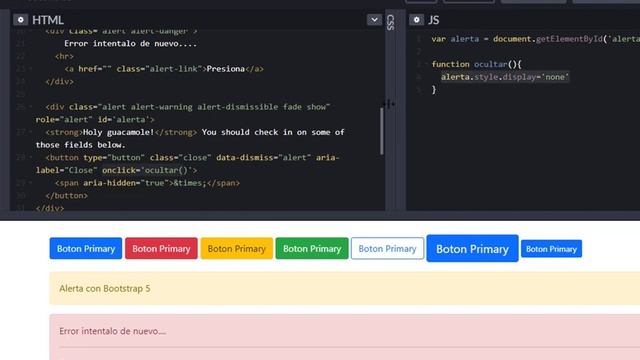
Task: Click the HTML editor vertical scrollbar thumb
Action: tap(382, 131)
